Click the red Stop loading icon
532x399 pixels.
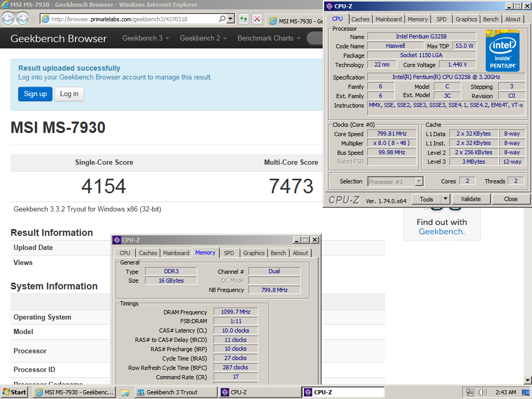coord(257,19)
